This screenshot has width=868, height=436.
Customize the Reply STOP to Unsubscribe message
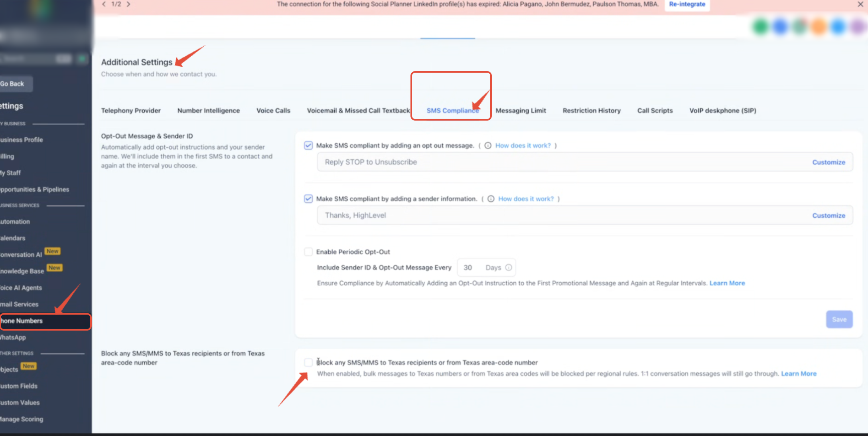pos(829,162)
